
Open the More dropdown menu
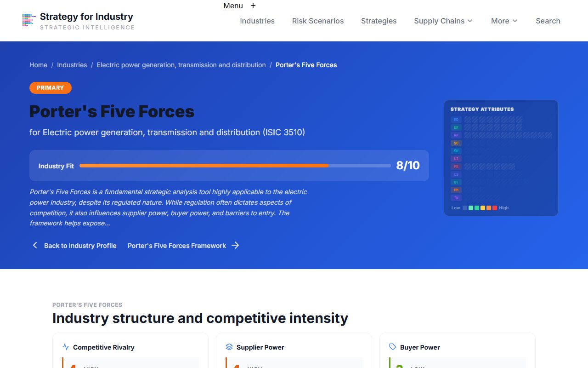pos(503,21)
